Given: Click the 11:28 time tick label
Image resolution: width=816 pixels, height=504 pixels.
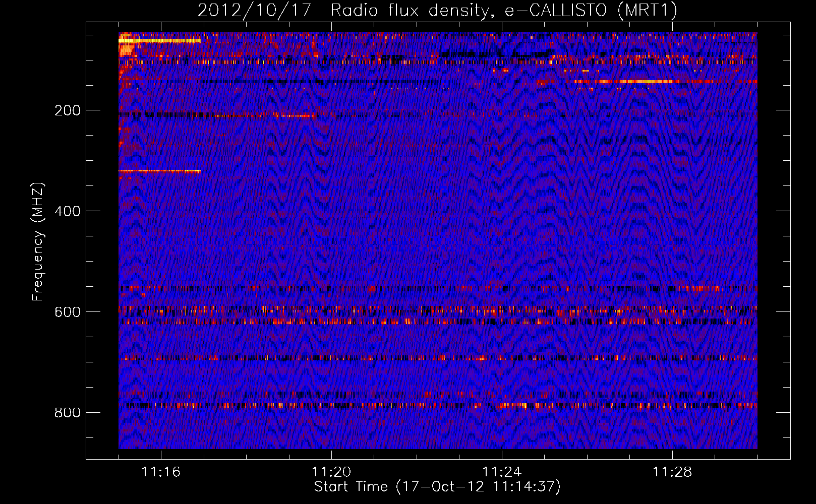Looking at the screenshot, I should click(x=672, y=472).
